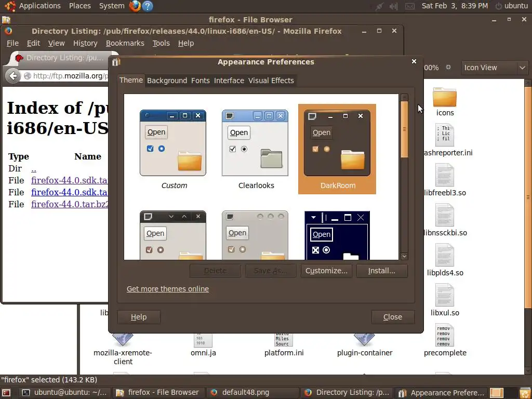Click the File Browser vertical scrollbar
The height and width of the screenshot is (399, 532).
pyautogui.click(x=528, y=197)
